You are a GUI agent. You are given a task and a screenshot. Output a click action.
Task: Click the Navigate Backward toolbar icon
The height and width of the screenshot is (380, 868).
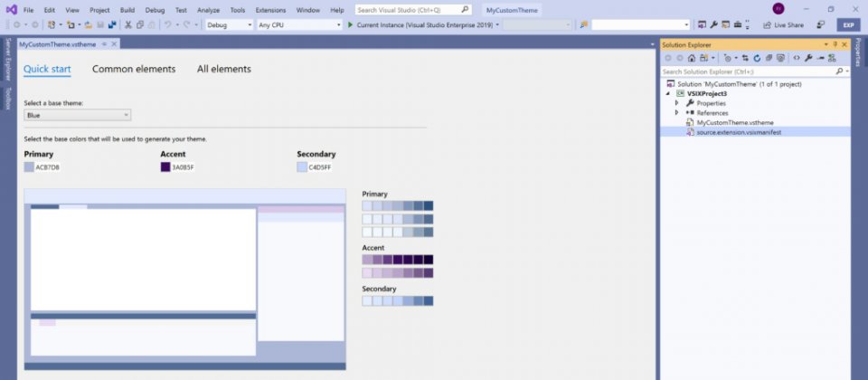[16, 25]
